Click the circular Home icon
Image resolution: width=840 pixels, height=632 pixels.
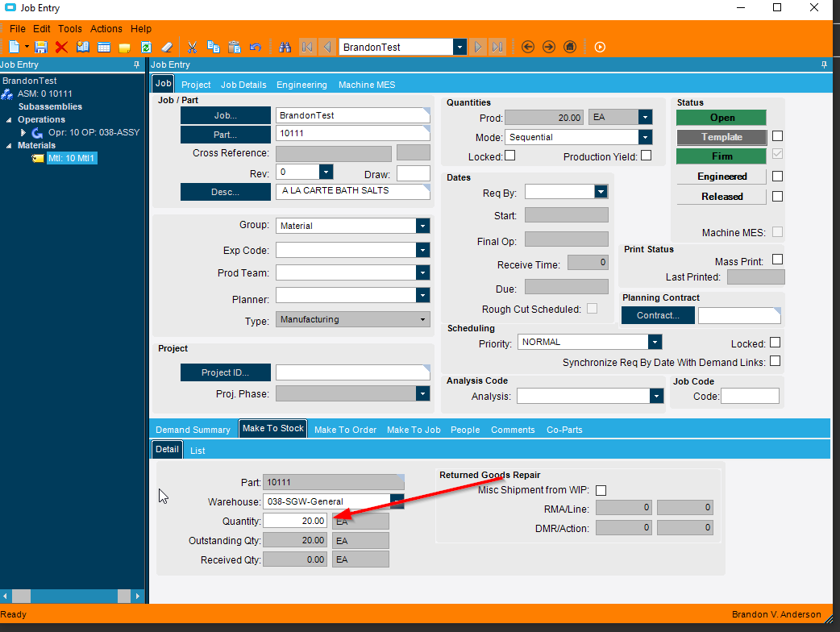(x=569, y=47)
